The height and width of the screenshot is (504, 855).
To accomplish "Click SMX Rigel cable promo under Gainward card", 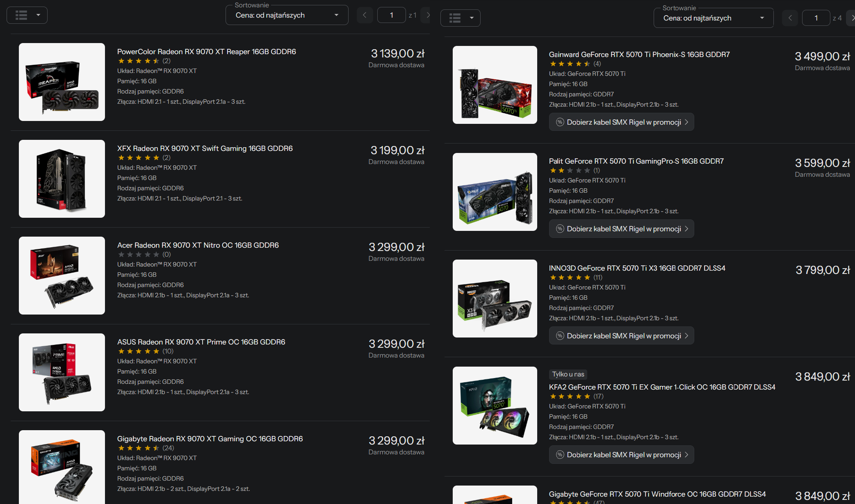I will [622, 122].
